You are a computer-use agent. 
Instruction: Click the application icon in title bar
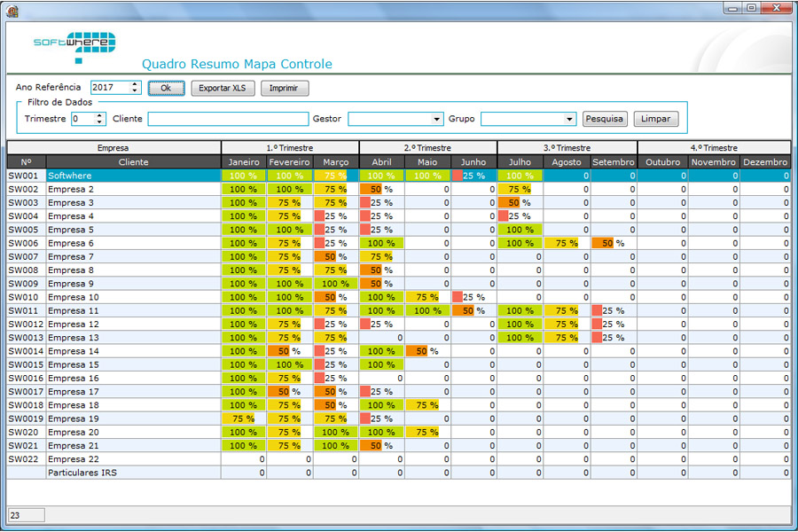pyautogui.click(x=12, y=9)
